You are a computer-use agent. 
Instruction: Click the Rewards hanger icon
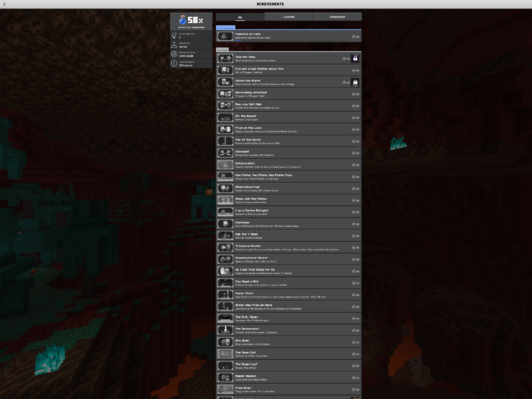[174, 45]
